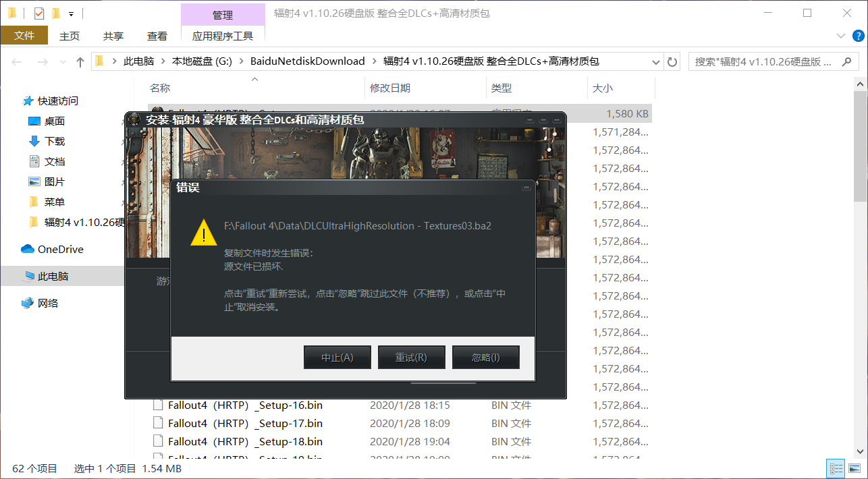
Task: Click date 2020/1/28 18:15 cell
Action: (x=410, y=405)
